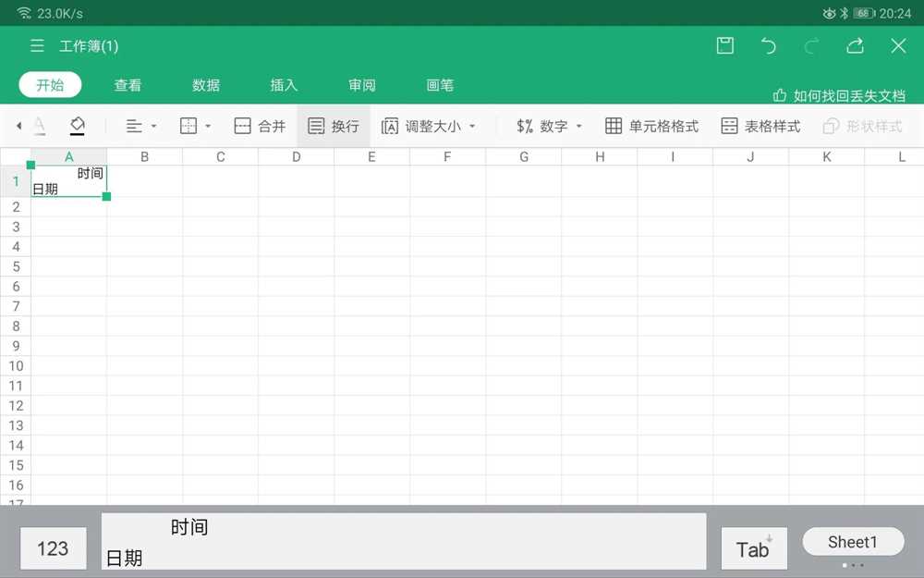Share the workbook via share icon
The width and height of the screenshot is (924, 578).
coord(855,46)
